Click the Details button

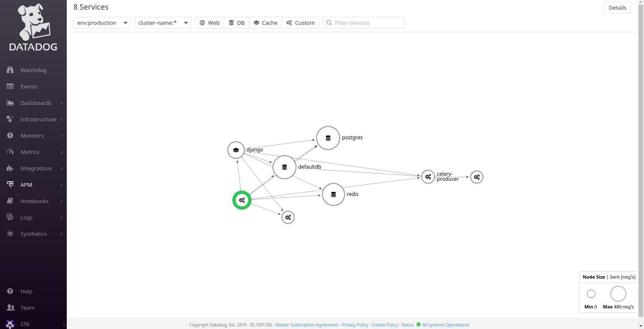tap(617, 8)
